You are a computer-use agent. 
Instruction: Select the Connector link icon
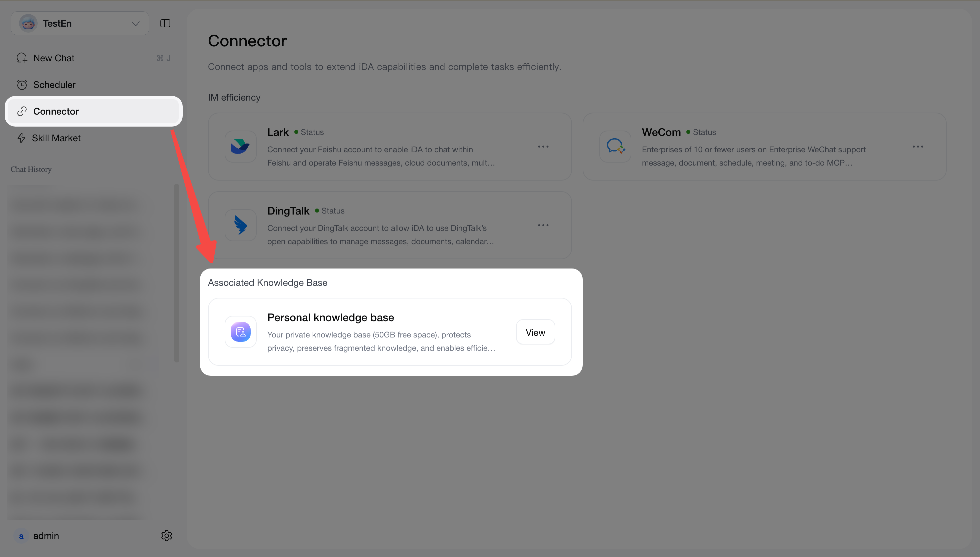[x=22, y=111]
